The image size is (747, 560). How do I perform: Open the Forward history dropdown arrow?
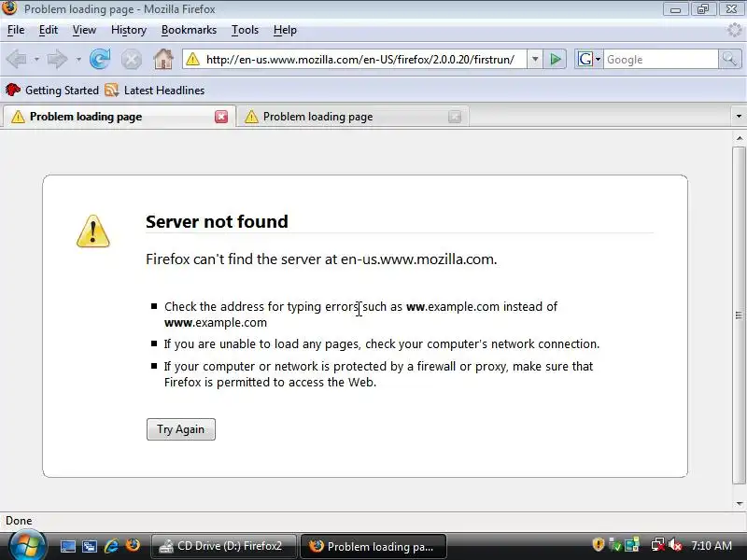[78, 60]
